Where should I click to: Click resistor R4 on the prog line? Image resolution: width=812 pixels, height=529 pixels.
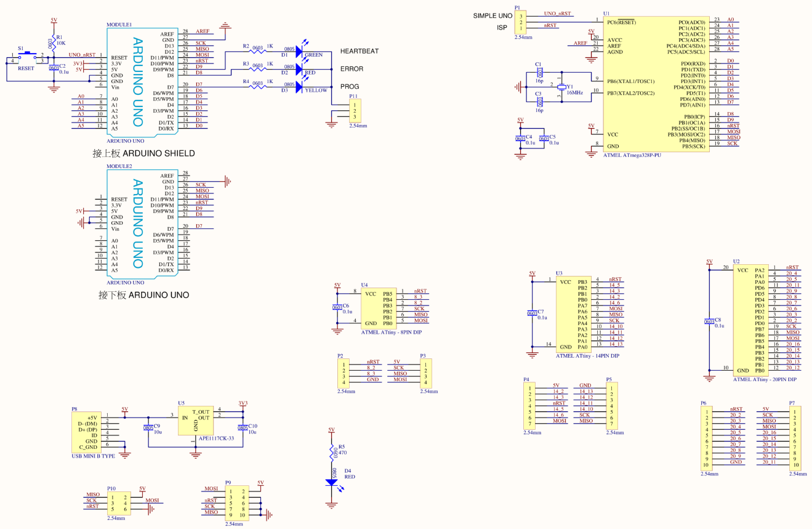tap(258, 87)
